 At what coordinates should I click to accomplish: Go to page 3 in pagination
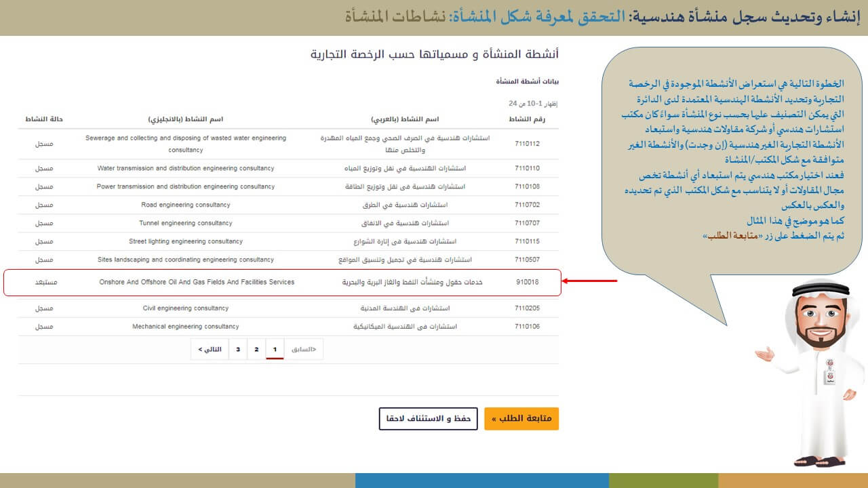coord(237,349)
